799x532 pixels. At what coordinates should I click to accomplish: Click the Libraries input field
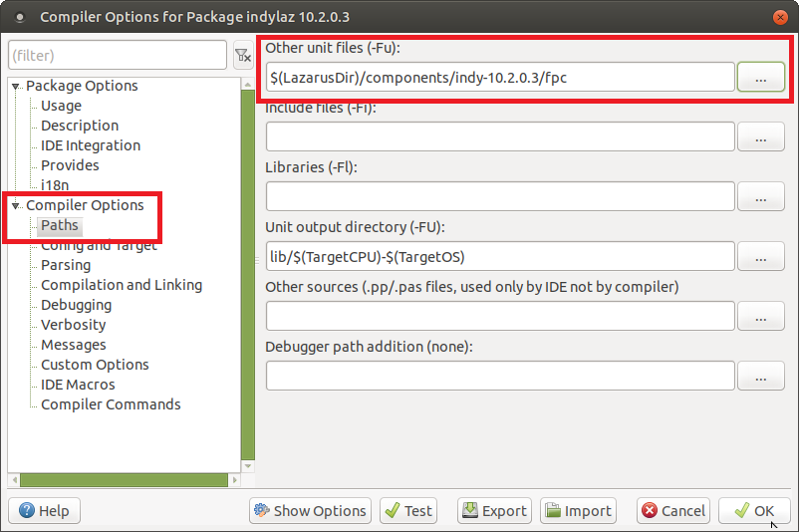(x=500, y=196)
